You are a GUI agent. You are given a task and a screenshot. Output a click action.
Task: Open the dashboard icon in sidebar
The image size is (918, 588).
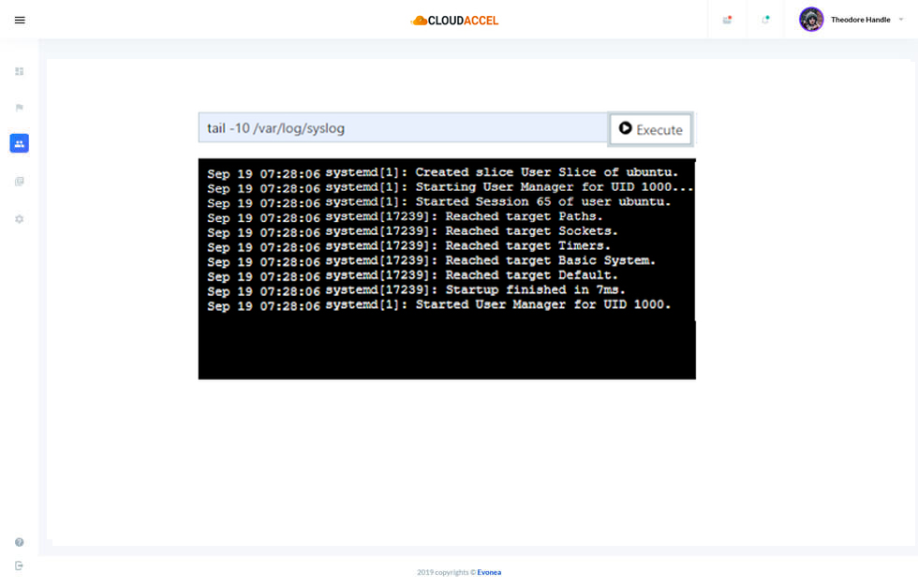point(19,71)
